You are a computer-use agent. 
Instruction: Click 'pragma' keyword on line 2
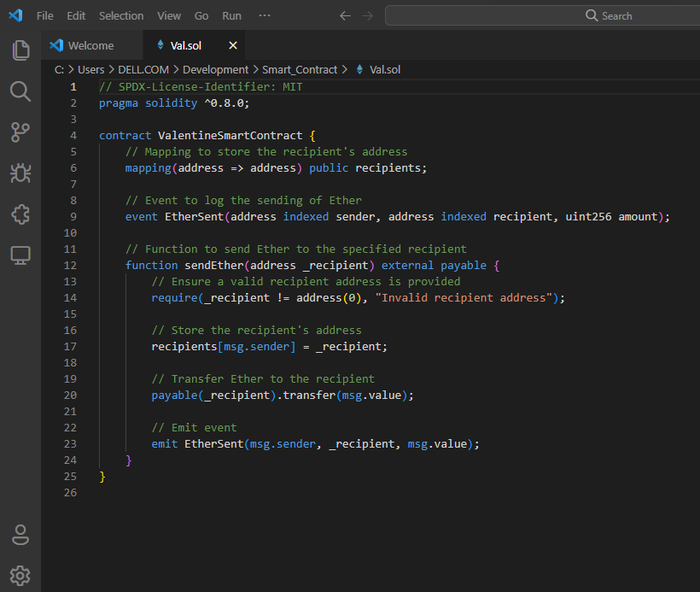click(x=119, y=103)
